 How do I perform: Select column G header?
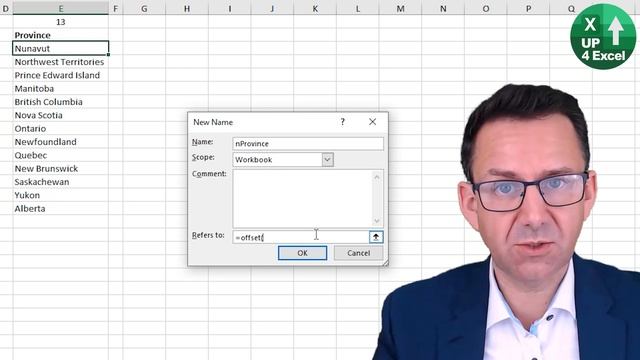pos(144,9)
